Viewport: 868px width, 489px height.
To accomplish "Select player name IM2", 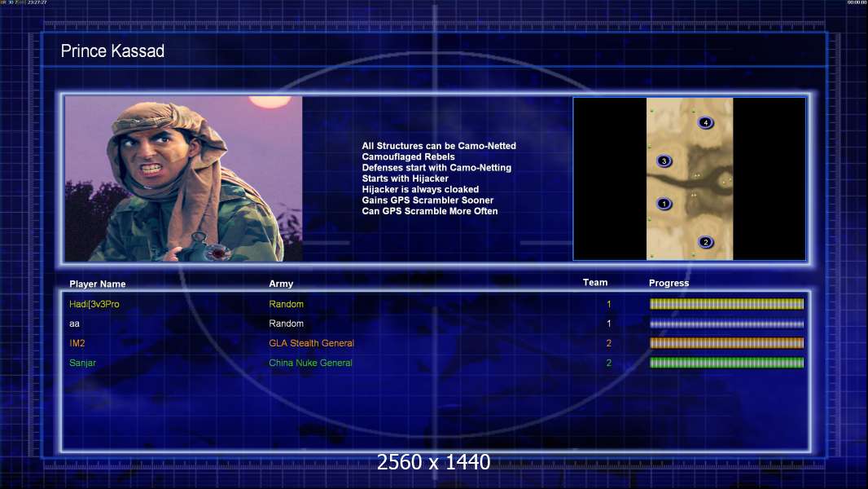I will 77,343.
